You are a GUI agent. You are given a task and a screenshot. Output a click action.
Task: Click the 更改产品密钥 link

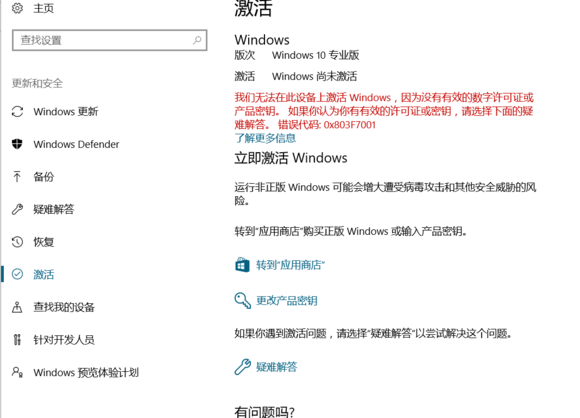(287, 300)
